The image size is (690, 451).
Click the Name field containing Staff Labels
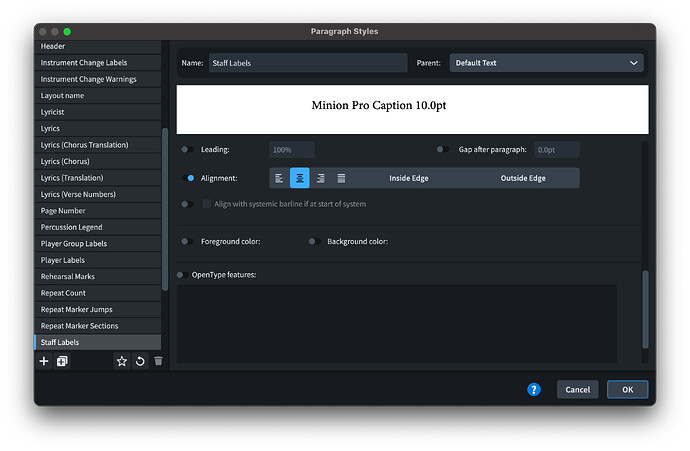[x=308, y=63]
